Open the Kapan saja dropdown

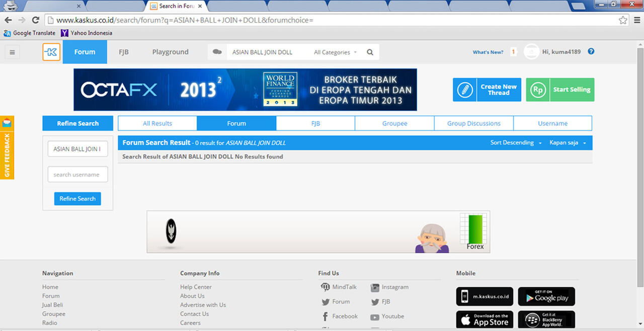(x=568, y=143)
